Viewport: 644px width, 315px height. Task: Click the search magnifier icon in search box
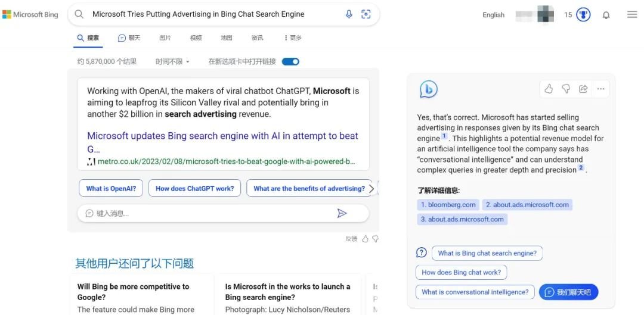click(x=79, y=14)
